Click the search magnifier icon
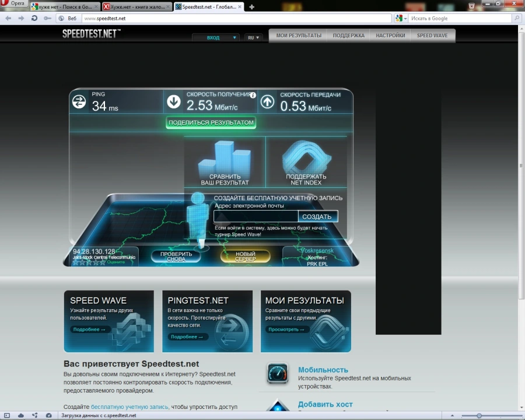The height and width of the screenshot is (420, 525). click(x=517, y=19)
